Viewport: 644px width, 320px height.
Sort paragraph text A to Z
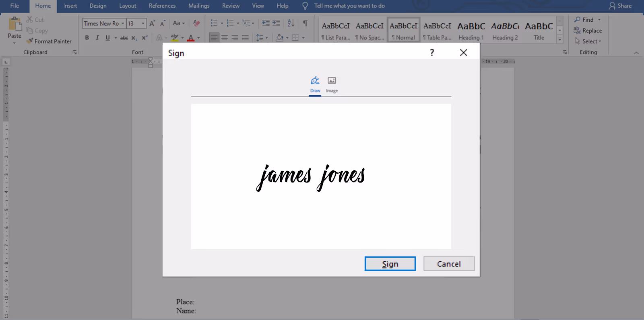point(291,23)
